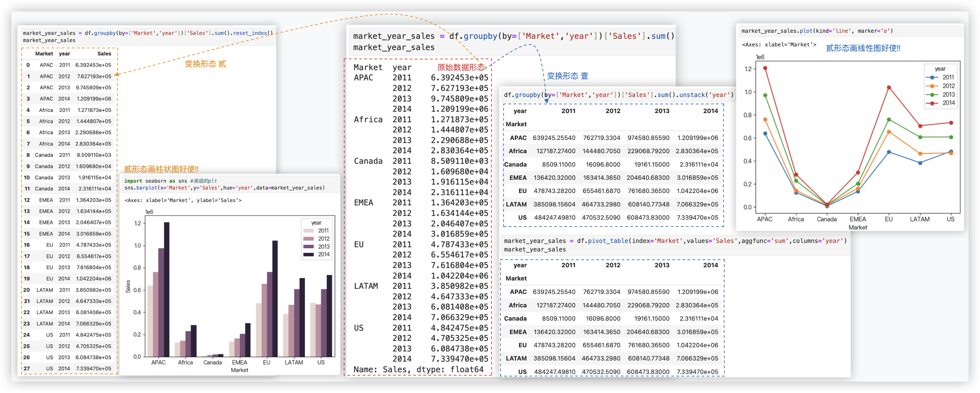This screenshot has height=393, width=980.
Task: Click the 2014 dark swatch in bar chart legend
Action: pos(308,254)
